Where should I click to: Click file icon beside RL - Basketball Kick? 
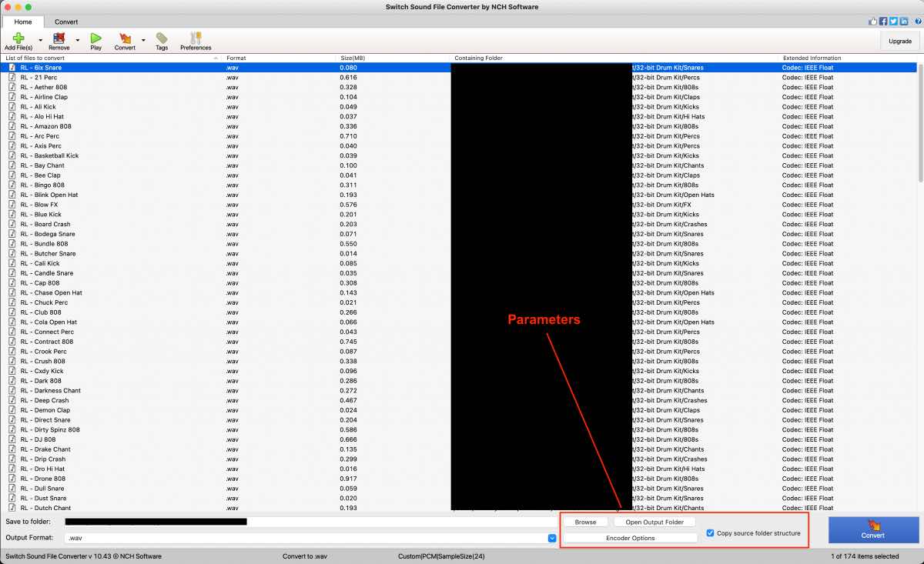[12, 155]
